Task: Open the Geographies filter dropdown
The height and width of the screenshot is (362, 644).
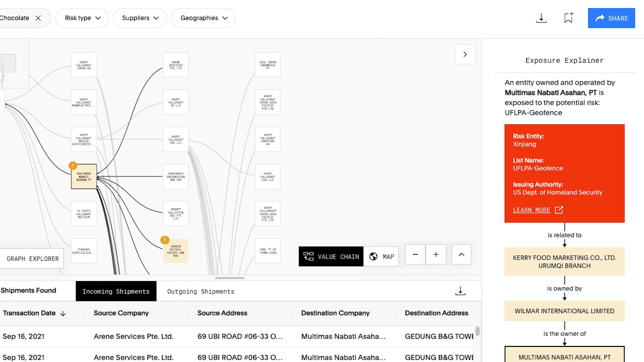Action: coord(203,18)
